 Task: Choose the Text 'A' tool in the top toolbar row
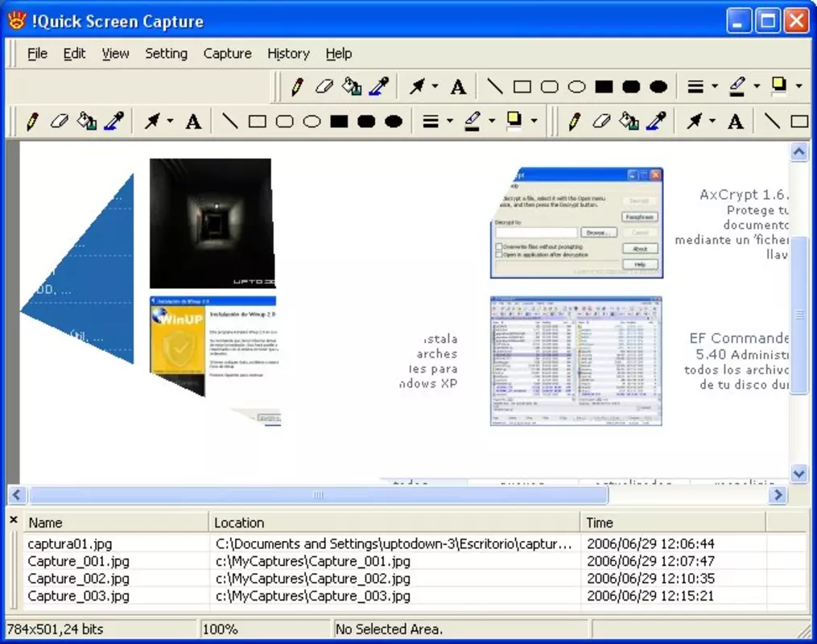coord(459,87)
